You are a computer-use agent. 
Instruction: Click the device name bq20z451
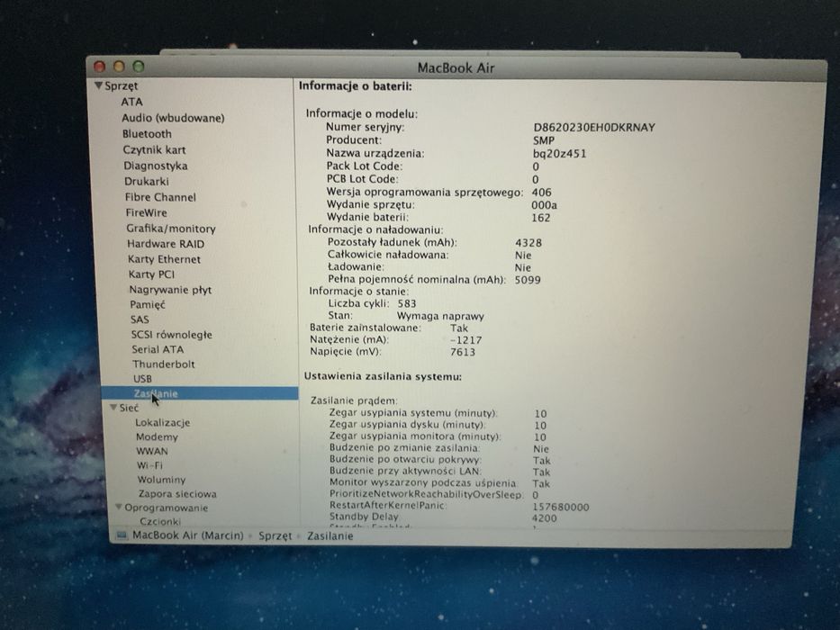559,154
